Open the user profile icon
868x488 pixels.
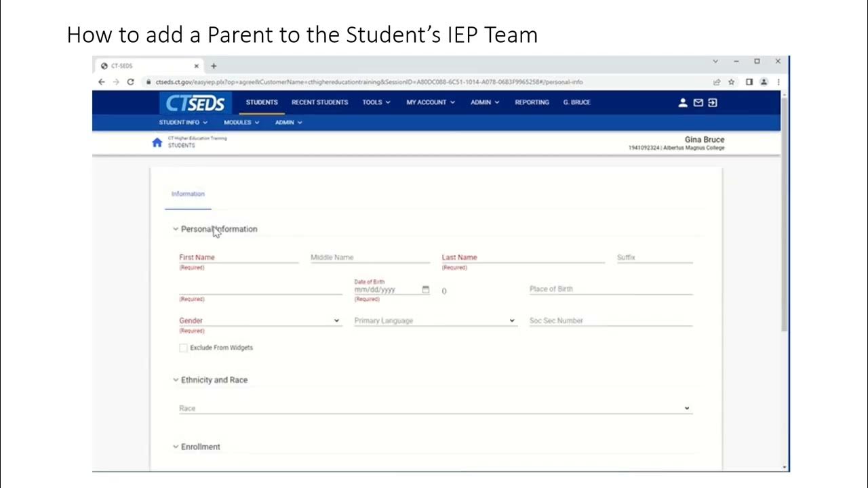point(683,103)
